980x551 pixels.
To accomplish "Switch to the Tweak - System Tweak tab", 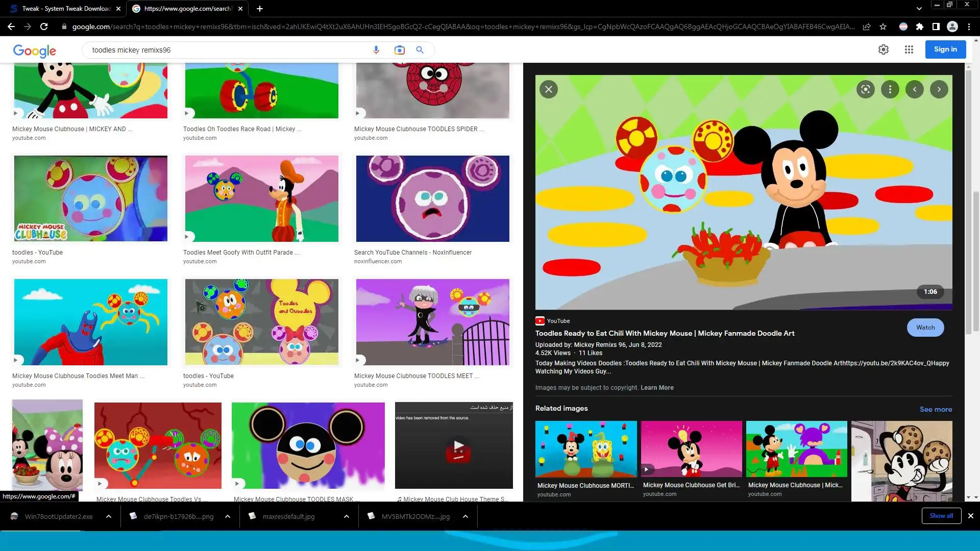I will pyautogui.click(x=65, y=9).
